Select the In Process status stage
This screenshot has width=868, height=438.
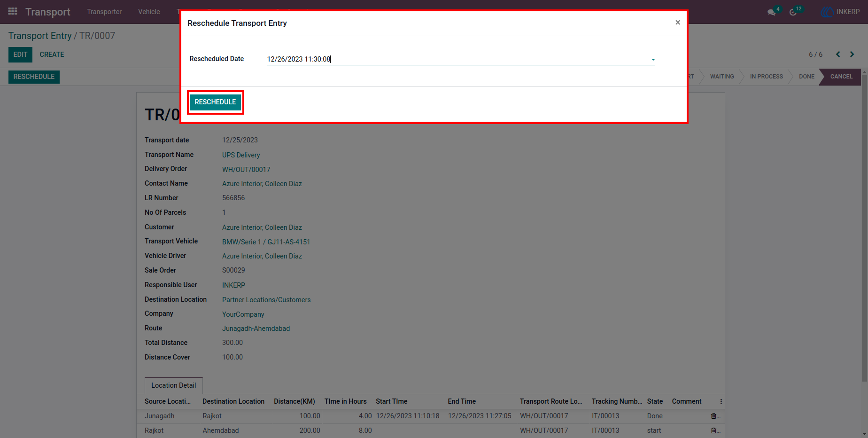coord(766,77)
